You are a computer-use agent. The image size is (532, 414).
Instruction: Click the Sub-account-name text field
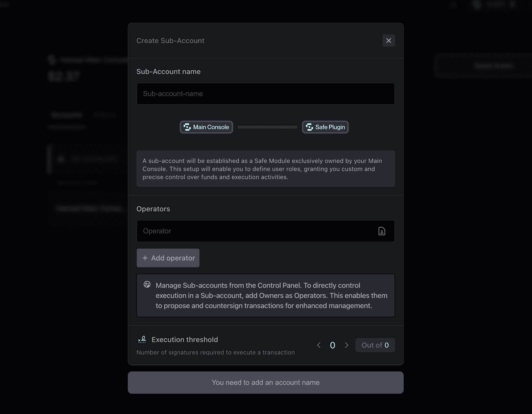[265, 94]
